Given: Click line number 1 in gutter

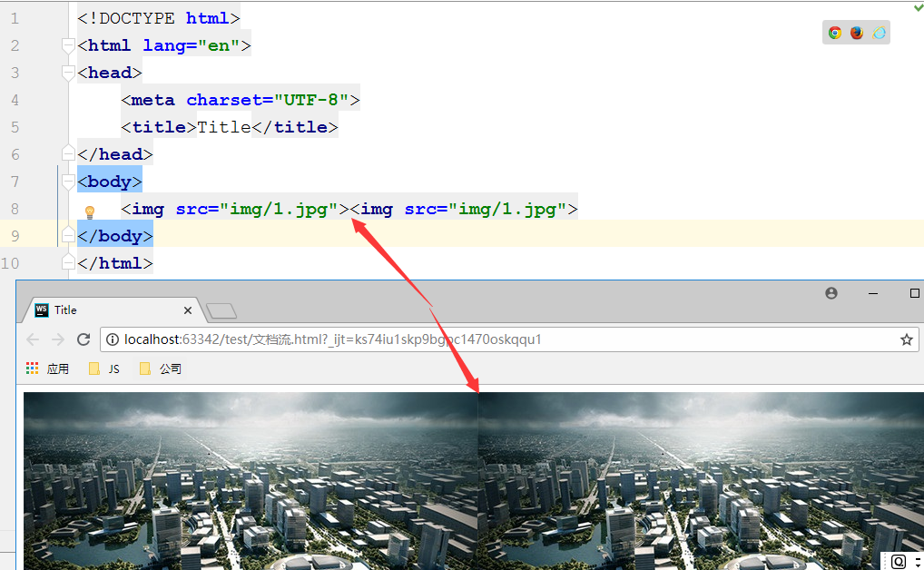Looking at the screenshot, I should pyautogui.click(x=15, y=18).
